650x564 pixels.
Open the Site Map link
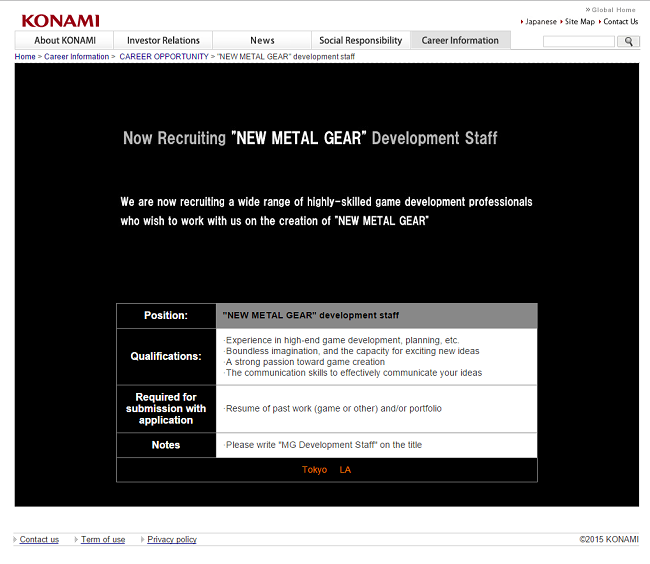579,21
